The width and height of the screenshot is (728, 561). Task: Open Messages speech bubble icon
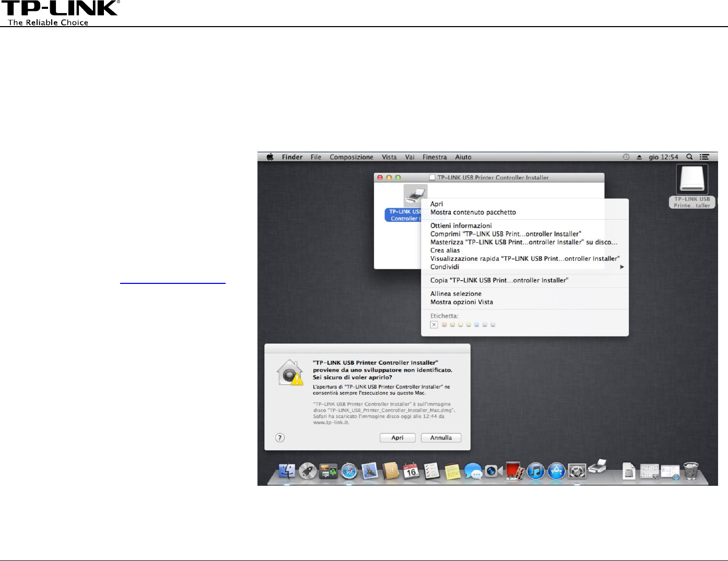(473, 471)
